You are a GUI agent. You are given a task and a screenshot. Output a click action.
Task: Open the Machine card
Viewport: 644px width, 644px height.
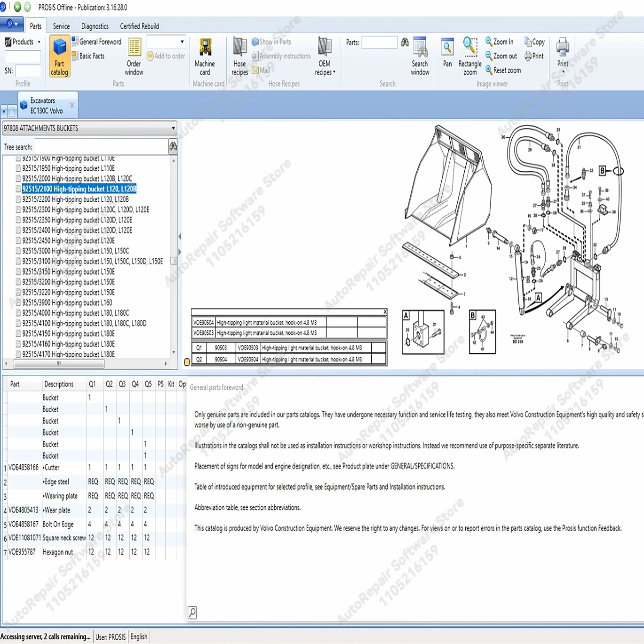pos(205,56)
